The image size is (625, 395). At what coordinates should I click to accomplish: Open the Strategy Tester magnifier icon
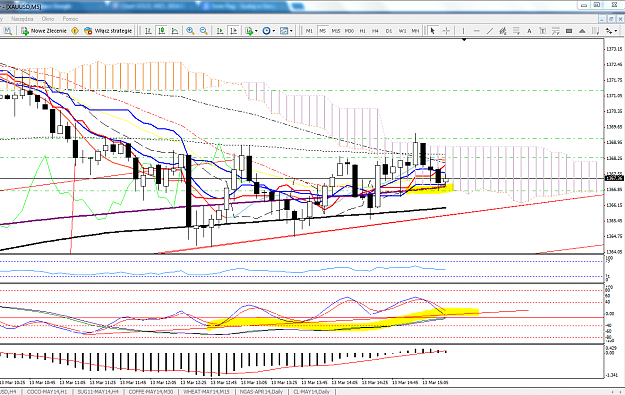coord(8,31)
